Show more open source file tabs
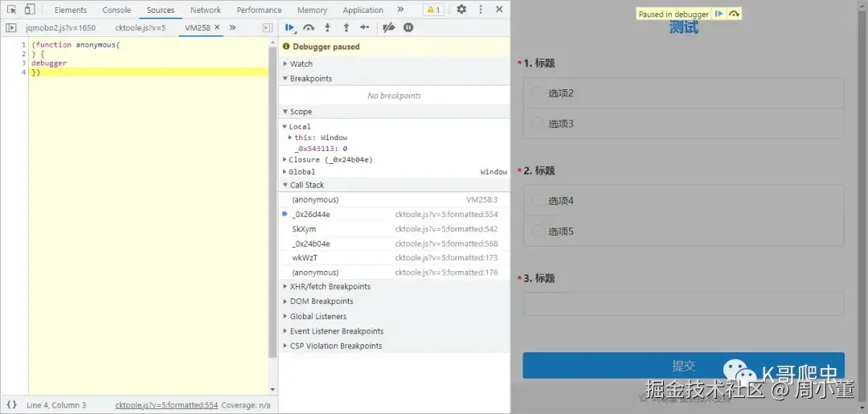 coord(232,27)
